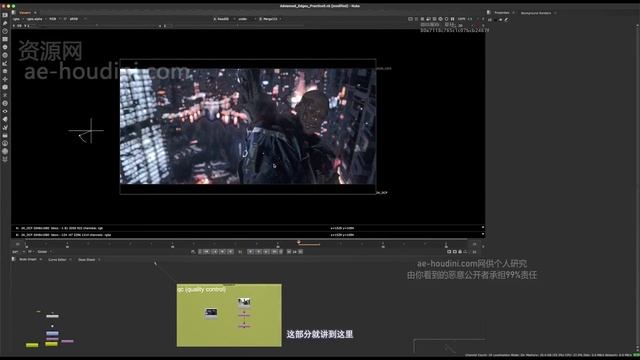
Task: Click the timeline playhead marker
Action: point(299,242)
